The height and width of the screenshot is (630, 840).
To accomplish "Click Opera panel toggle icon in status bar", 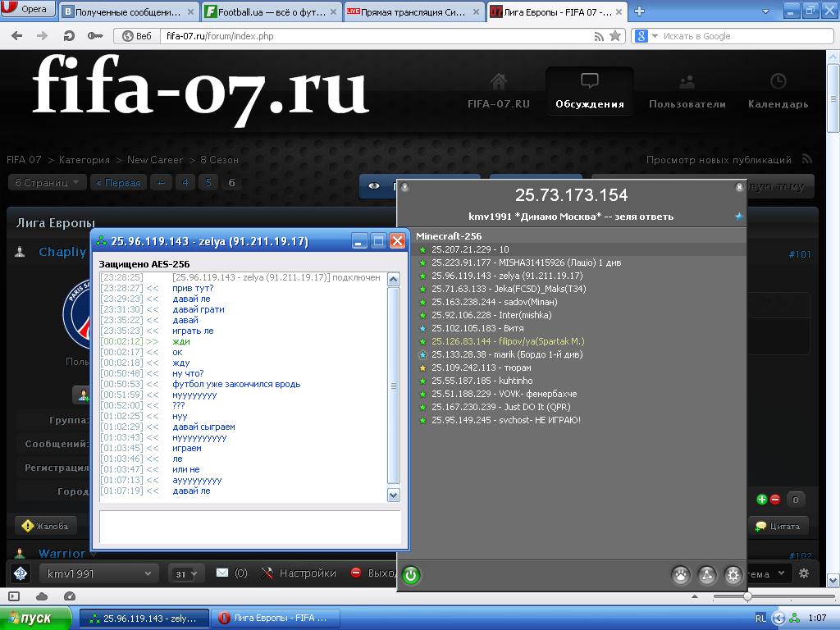I will [14, 596].
